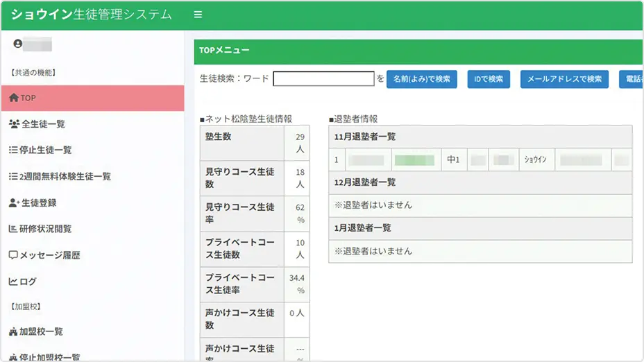The width and height of the screenshot is (644, 362).
Task: Click the green blurred name in the 退塾者 row
Action: tap(414, 160)
